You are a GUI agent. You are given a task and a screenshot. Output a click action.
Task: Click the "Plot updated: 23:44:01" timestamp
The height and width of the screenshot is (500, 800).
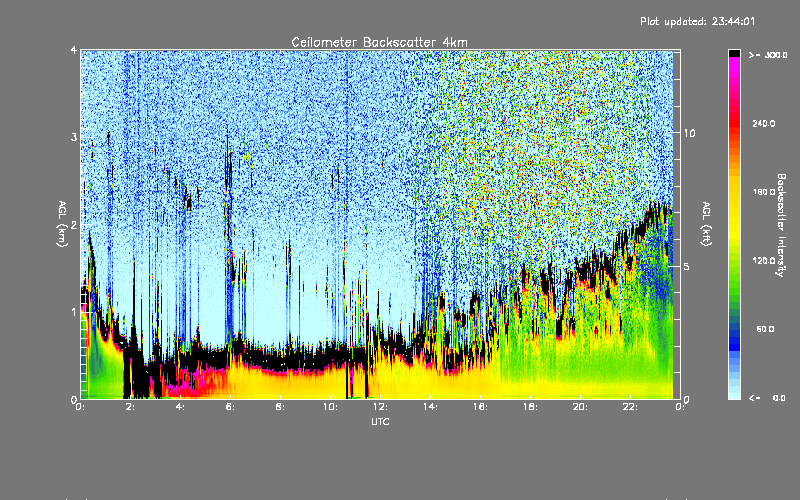(x=697, y=21)
